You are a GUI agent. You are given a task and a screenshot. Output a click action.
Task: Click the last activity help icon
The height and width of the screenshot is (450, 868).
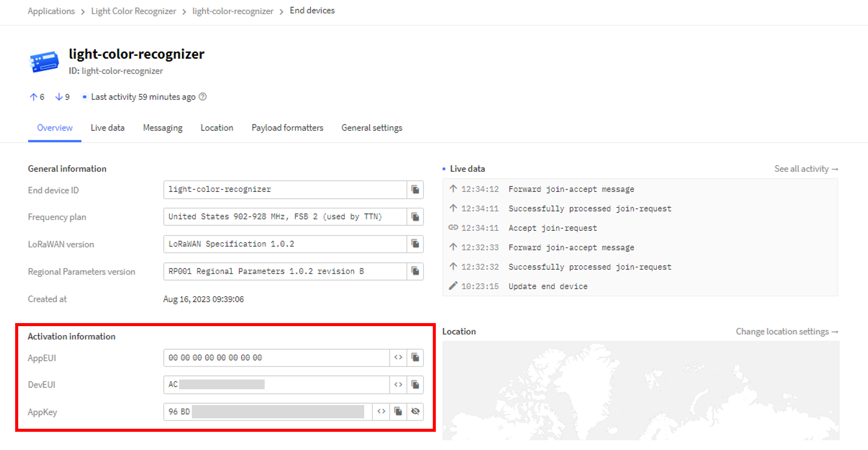[203, 97]
